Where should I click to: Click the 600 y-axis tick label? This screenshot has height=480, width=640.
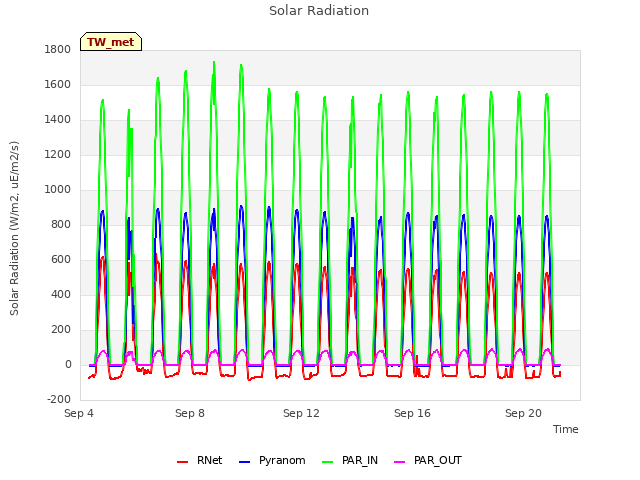tap(61, 260)
